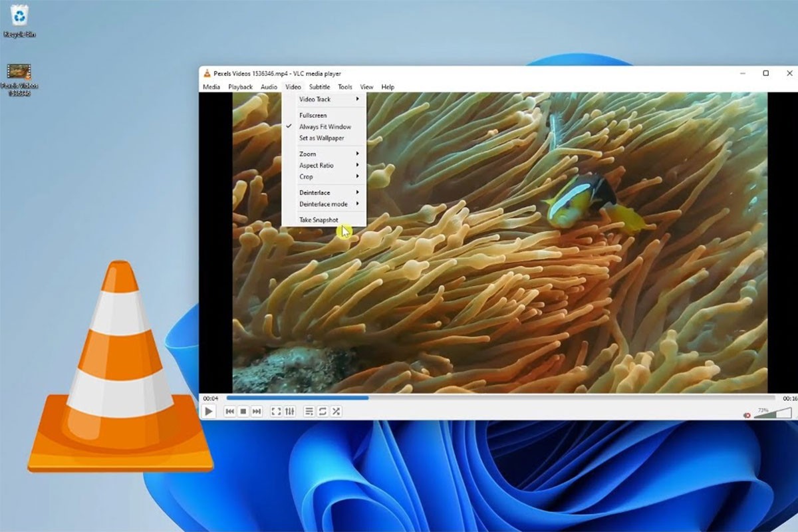The width and height of the screenshot is (798, 532).
Task: Adjust the volume slider at 73%
Action: tap(773, 414)
